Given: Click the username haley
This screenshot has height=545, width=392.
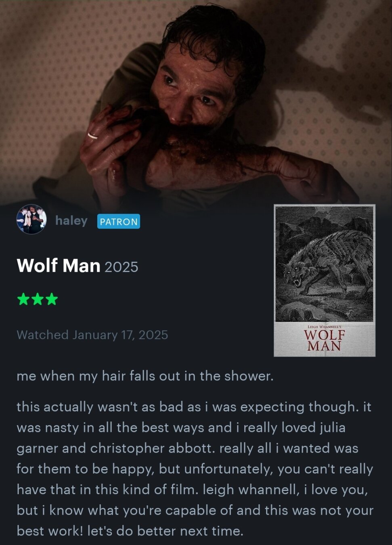Looking at the screenshot, I should [71, 221].
